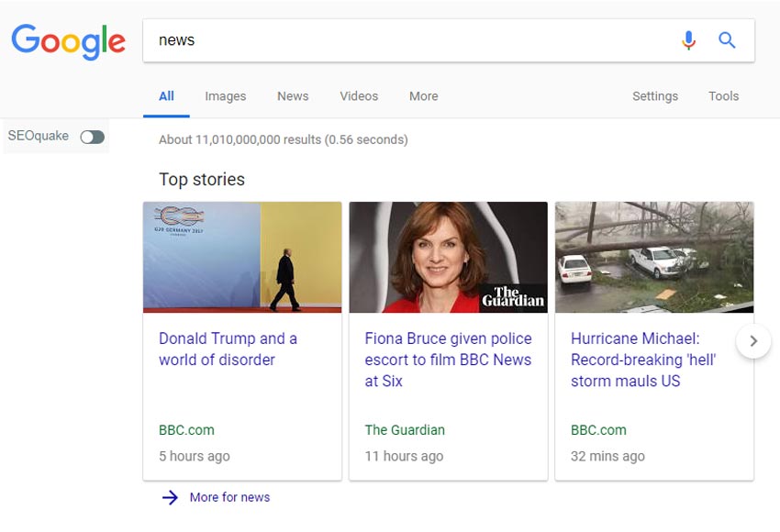
Task: Click BBC.com under the Donald Trump story
Action: [x=186, y=430]
